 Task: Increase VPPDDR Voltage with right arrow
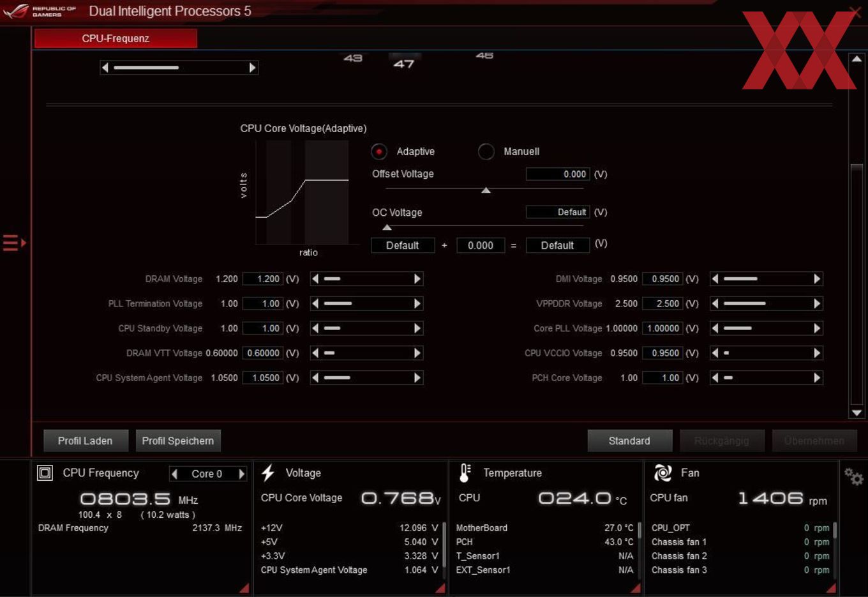click(x=817, y=304)
